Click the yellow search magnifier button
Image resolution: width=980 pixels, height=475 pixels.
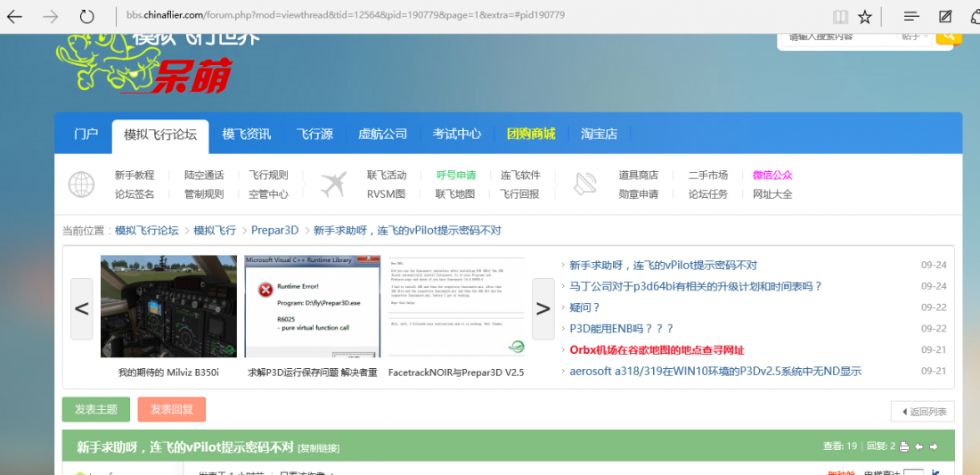click(949, 37)
